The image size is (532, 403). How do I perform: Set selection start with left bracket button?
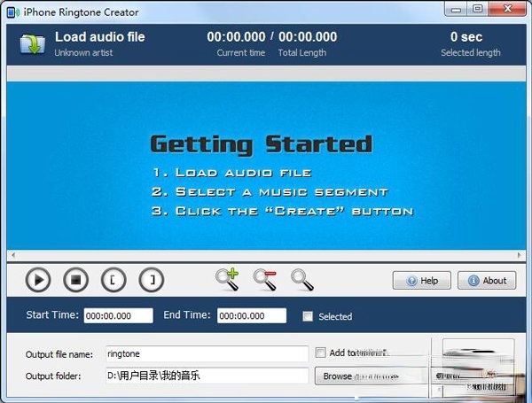coord(113,280)
